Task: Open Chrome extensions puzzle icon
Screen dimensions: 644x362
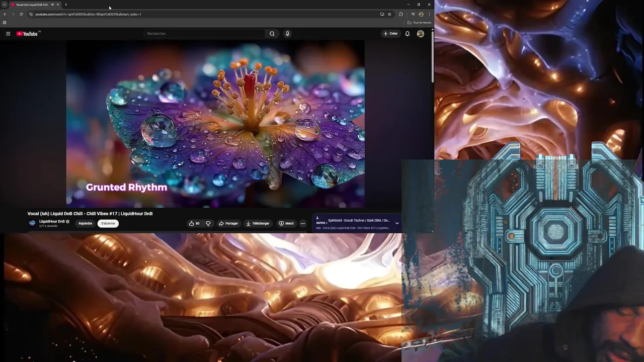Action: [x=401, y=14]
